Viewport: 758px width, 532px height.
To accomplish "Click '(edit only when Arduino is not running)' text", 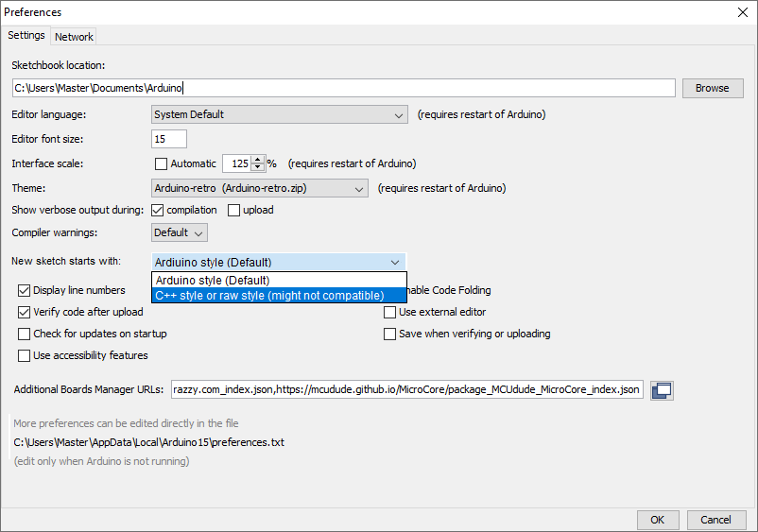I will coord(101,461).
